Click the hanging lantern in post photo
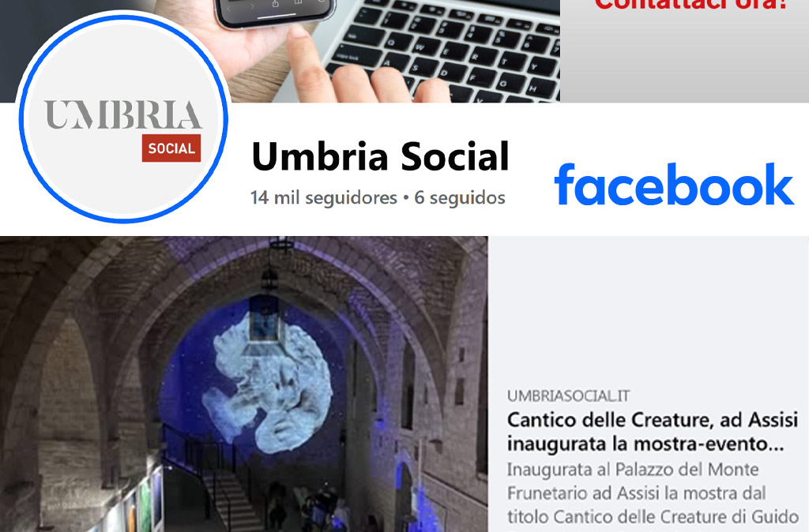 [264, 314]
